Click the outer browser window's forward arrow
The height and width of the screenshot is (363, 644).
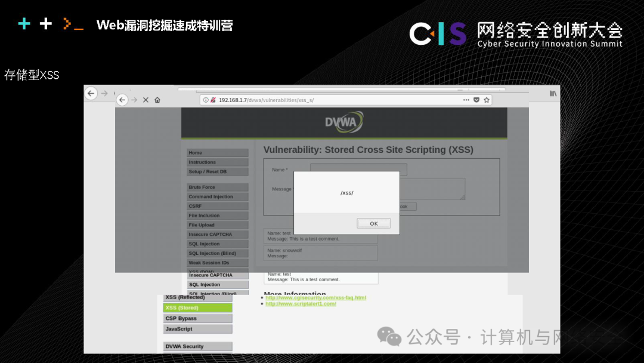tap(104, 94)
